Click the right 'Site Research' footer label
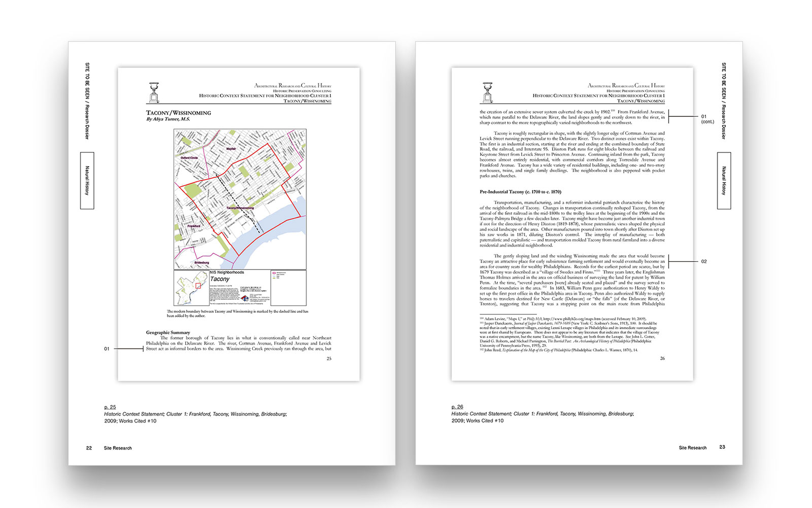Screen dimensions: 812x508 click(693, 448)
